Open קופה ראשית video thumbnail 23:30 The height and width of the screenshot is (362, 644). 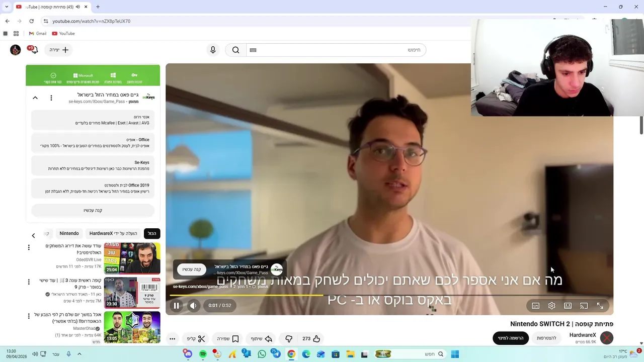(132, 292)
